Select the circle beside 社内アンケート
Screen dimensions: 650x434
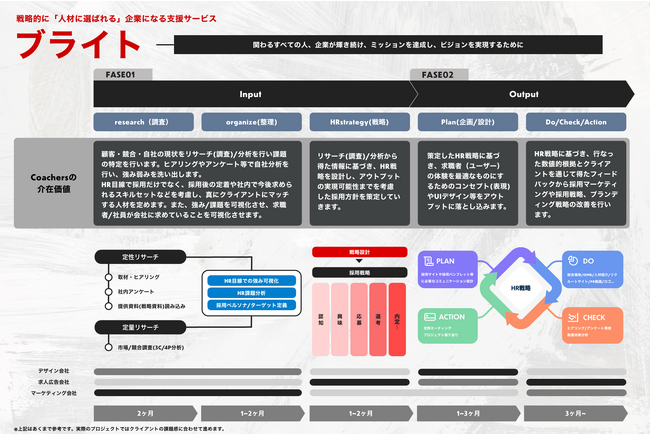click(x=109, y=292)
